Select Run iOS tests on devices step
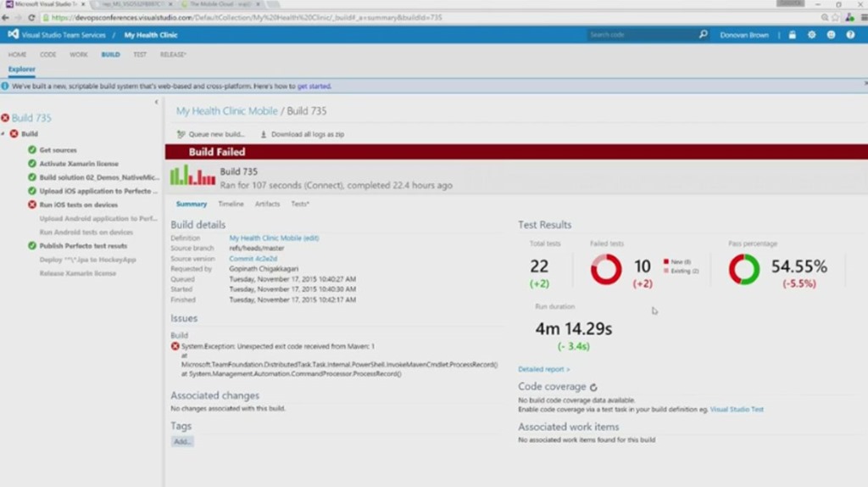 79,205
